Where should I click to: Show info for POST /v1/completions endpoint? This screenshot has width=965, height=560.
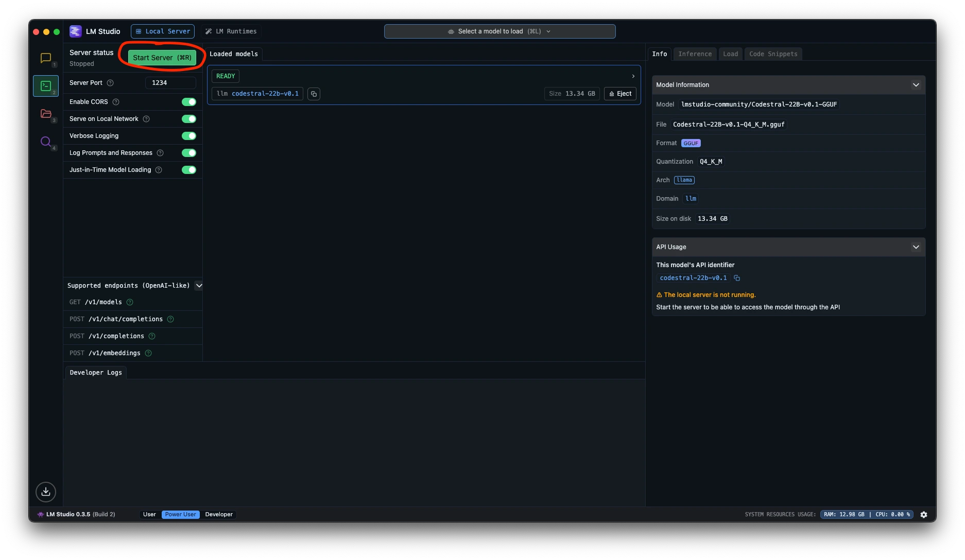point(152,336)
